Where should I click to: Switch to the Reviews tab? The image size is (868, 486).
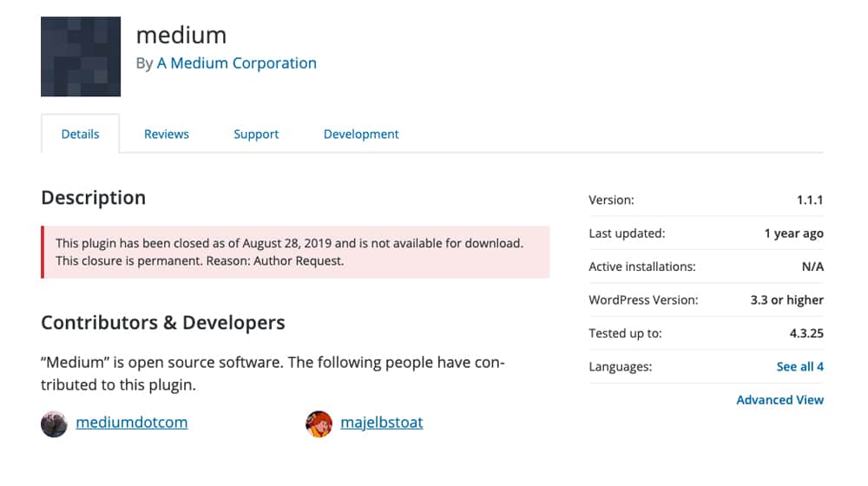tap(166, 134)
